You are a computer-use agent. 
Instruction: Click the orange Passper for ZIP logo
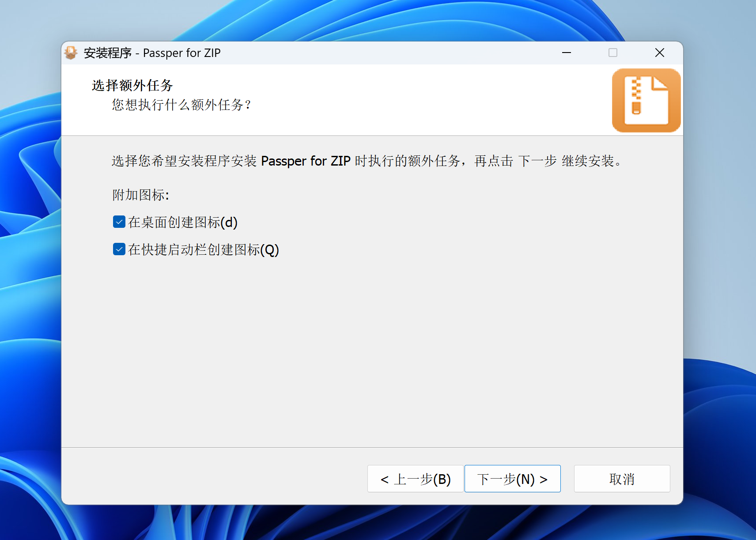646,101
